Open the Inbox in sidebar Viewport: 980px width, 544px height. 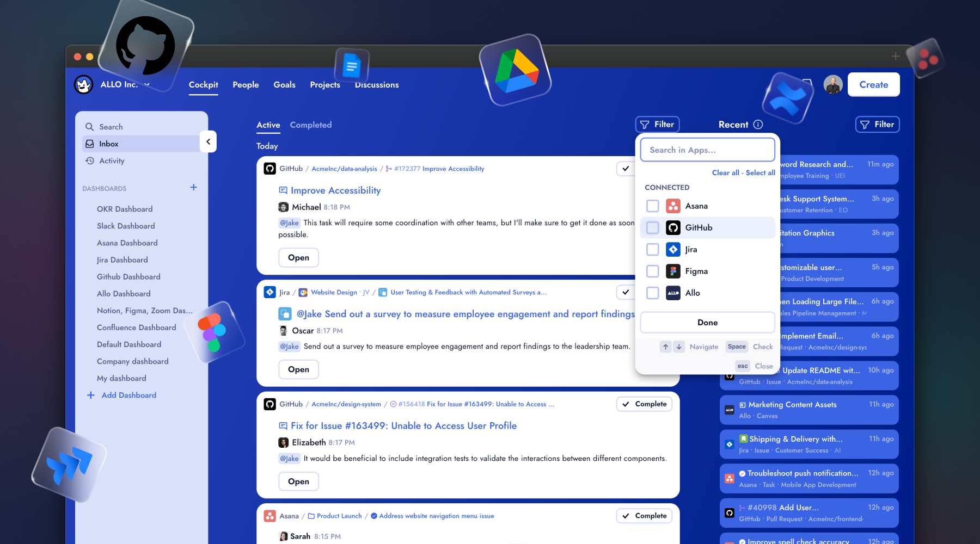142,144
